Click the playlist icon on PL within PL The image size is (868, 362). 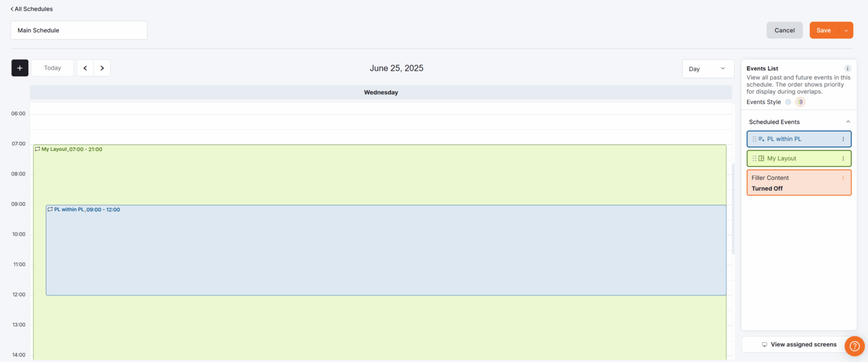(761, 139)
